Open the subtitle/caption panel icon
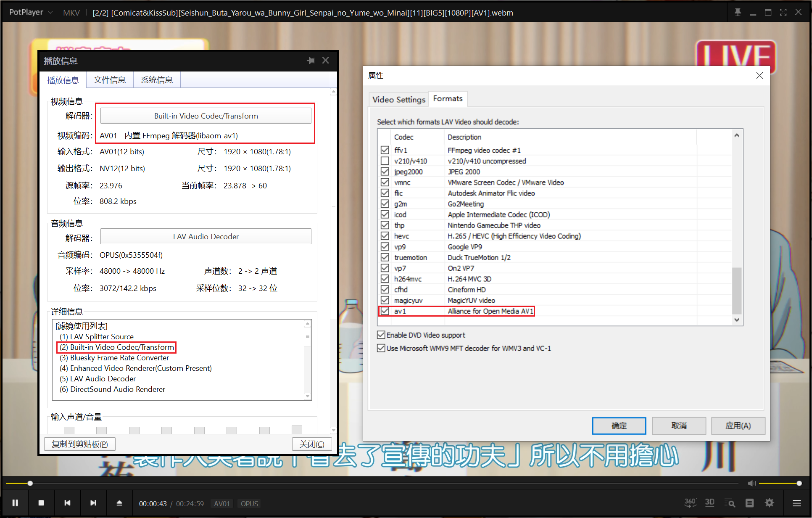812x518 pixels. point(749,503)
